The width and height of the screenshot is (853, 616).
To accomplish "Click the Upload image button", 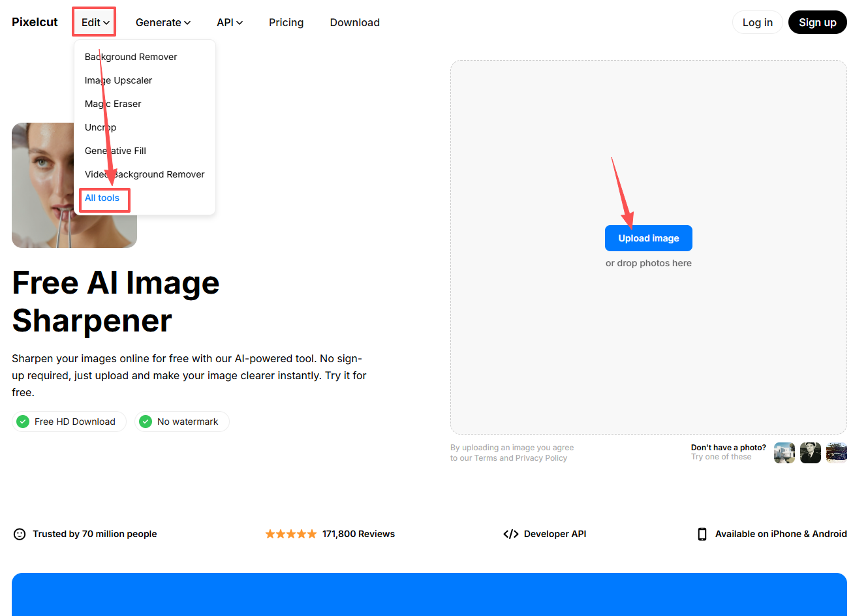I will point(649,238).
